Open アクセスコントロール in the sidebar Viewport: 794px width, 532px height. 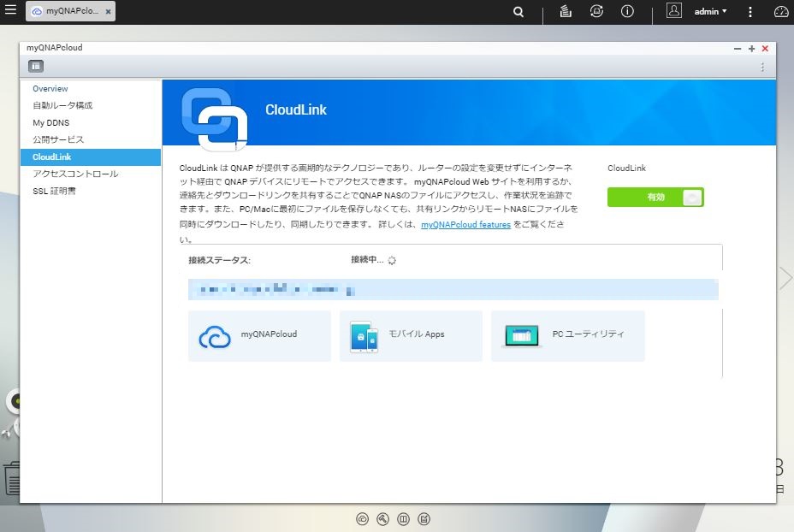point(75,174)
